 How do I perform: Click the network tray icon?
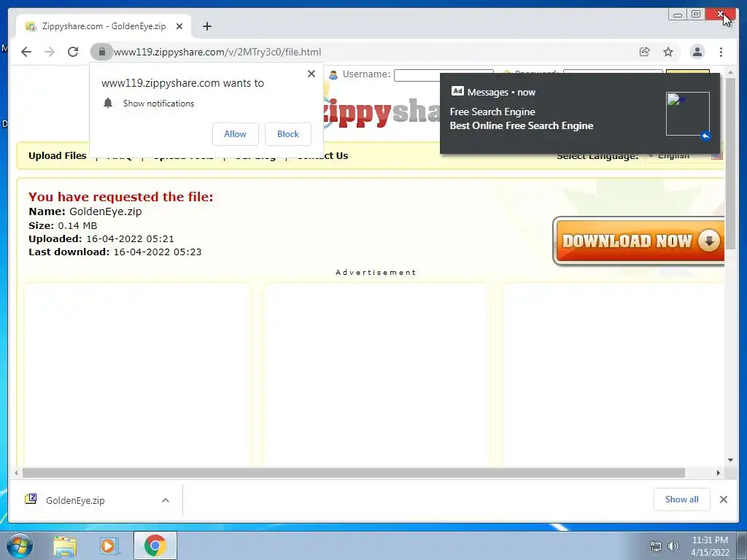pos(656,546)
